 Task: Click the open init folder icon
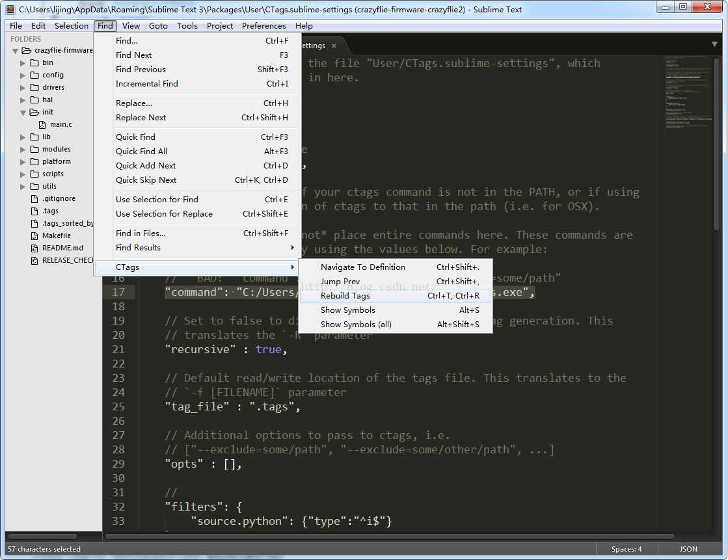click(x=34, y=112)
